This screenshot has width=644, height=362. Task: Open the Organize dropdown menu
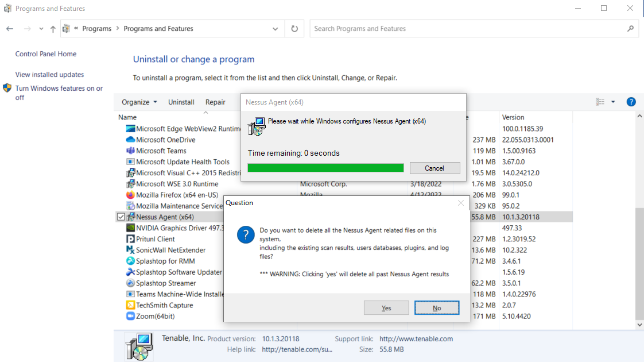pos(139,102)
